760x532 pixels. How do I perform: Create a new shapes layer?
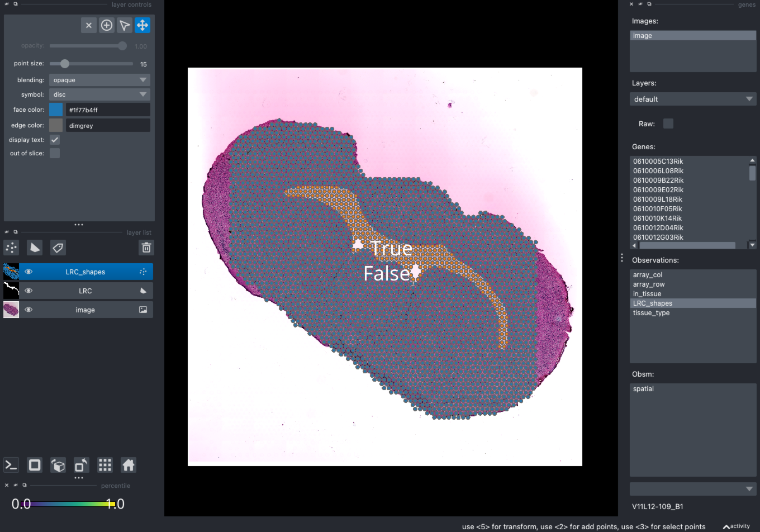(35, 248)
